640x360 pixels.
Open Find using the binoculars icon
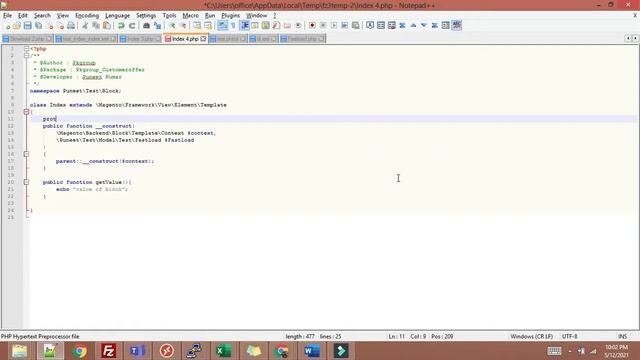146,26
